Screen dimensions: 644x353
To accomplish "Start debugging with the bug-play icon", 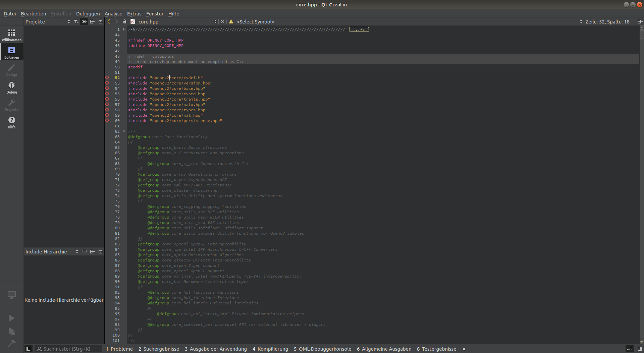I will [x=12, y=331].
